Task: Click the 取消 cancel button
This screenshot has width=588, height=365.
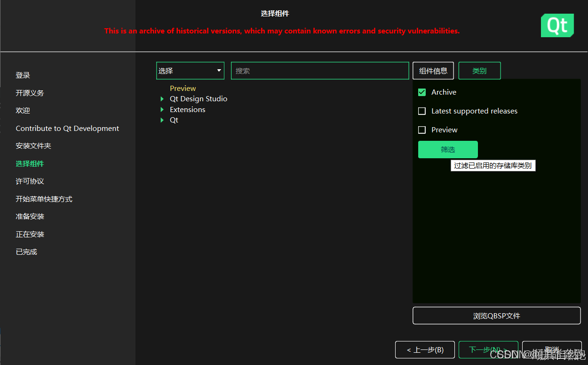Action: (x=551, y=349)
